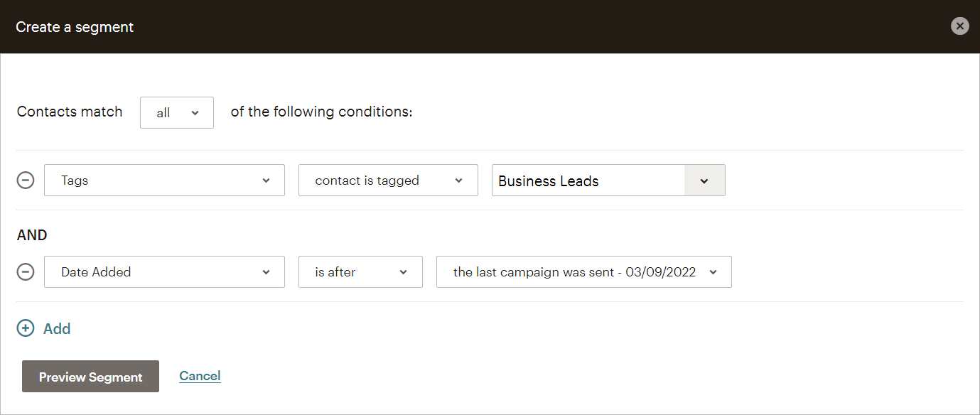Open the Date Added field dropdown
The height and width of the screenshot is (415, 980).
tap(164, 271)
